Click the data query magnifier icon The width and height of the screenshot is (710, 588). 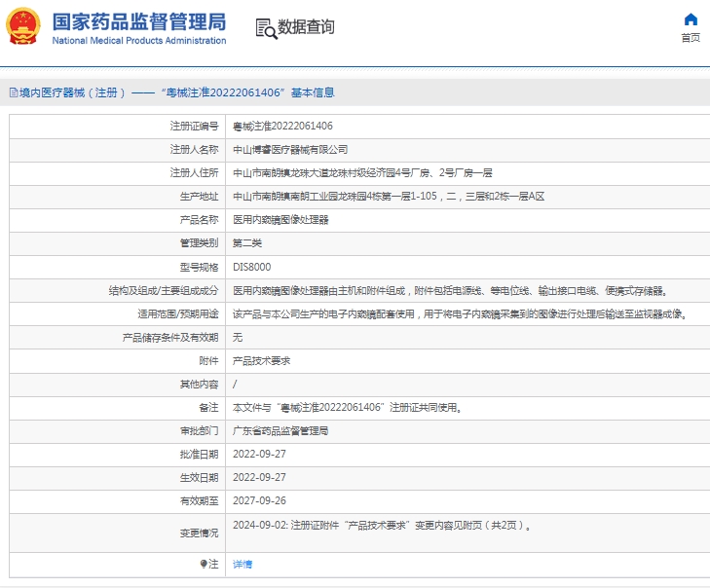tap(266, 28)
